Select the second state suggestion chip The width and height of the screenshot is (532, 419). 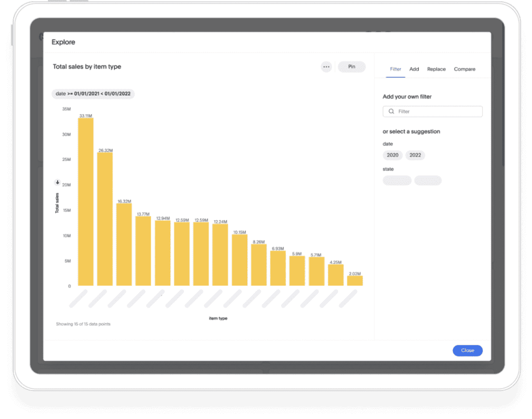pyautogui.click(x=428, y=180)
